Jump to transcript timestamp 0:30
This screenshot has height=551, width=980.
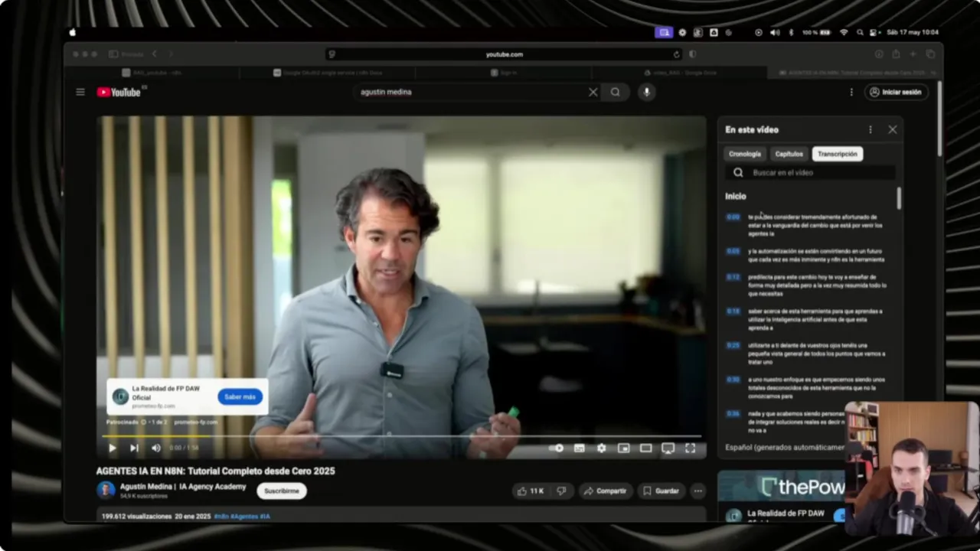733,380
